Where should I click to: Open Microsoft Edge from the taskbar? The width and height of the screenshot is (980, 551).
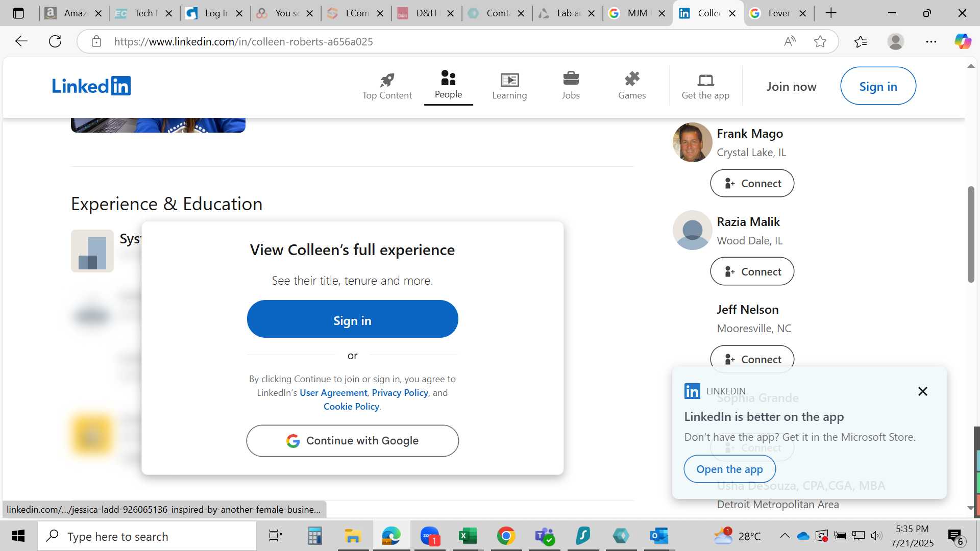[x=391, y=536]
